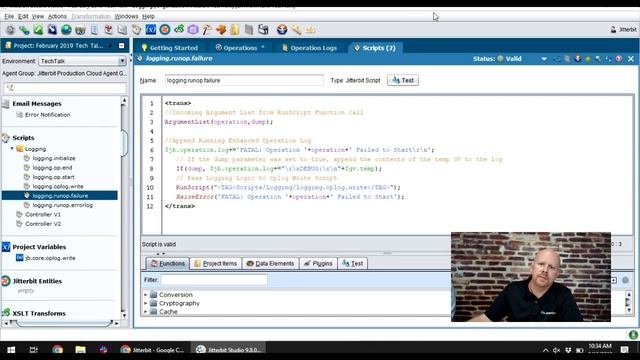Click the yellow folder toolbar icon
This screenshot has height=360, width=640.
[235, 30]
